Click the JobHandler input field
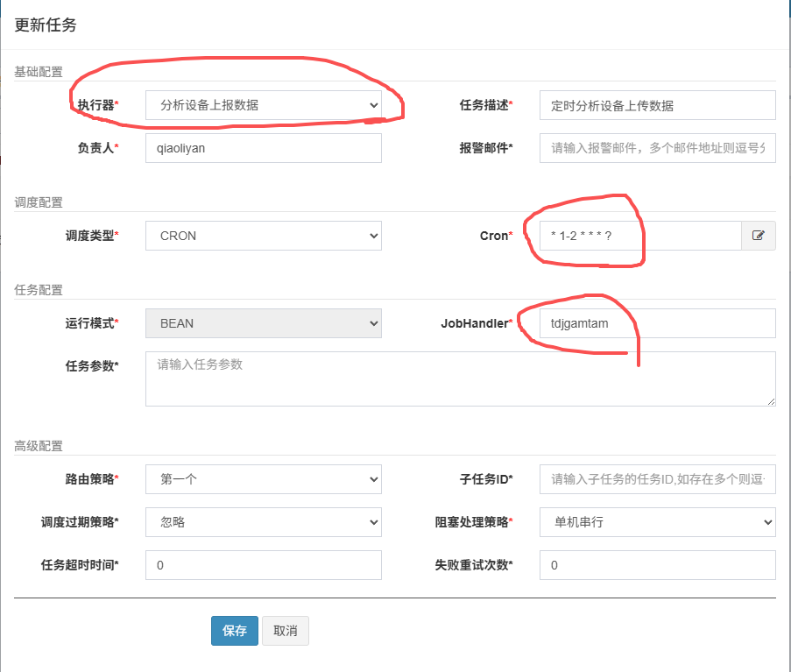Screen dimensions: 791x672 click(657, 323)
